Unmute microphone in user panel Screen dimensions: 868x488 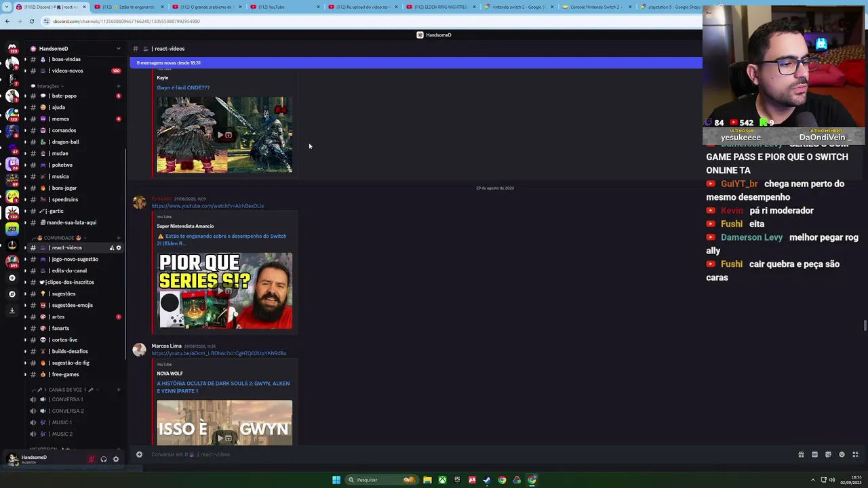pos(92,460)
